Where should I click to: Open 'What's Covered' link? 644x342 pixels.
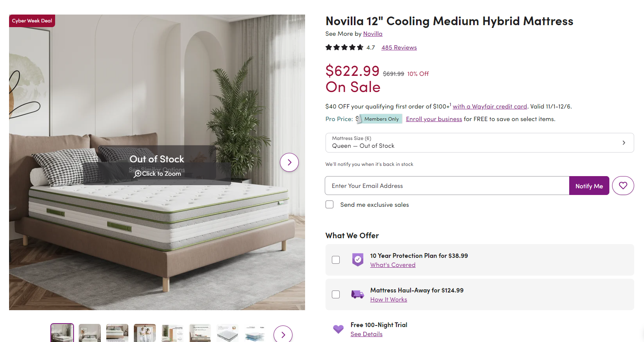coord(392,265)
